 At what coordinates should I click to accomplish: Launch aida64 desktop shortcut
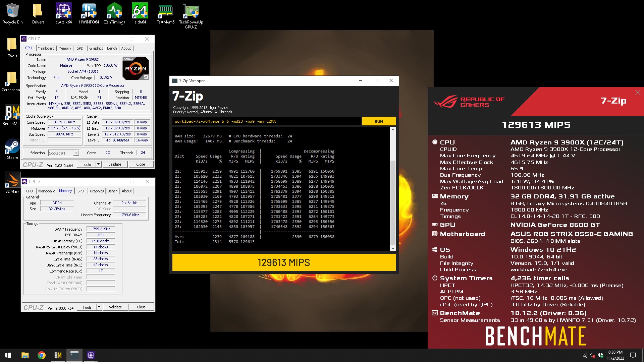[x=140, y=14]
